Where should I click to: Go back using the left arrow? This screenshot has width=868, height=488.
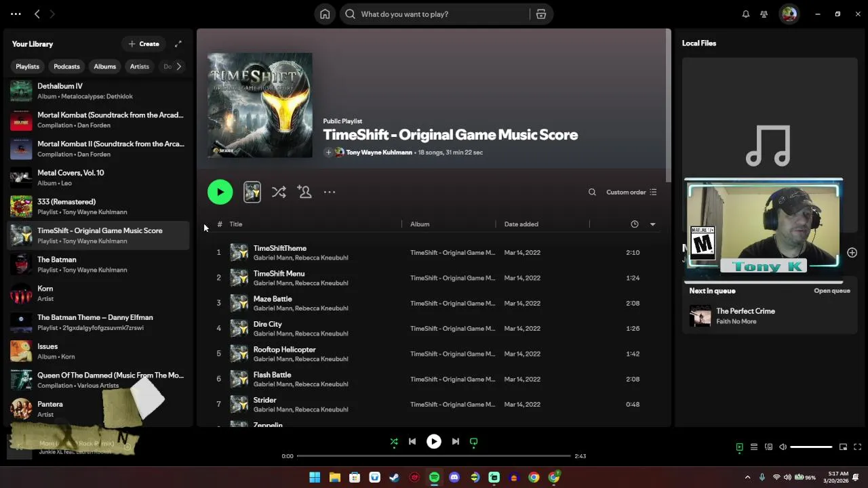(x=37, y=14)
